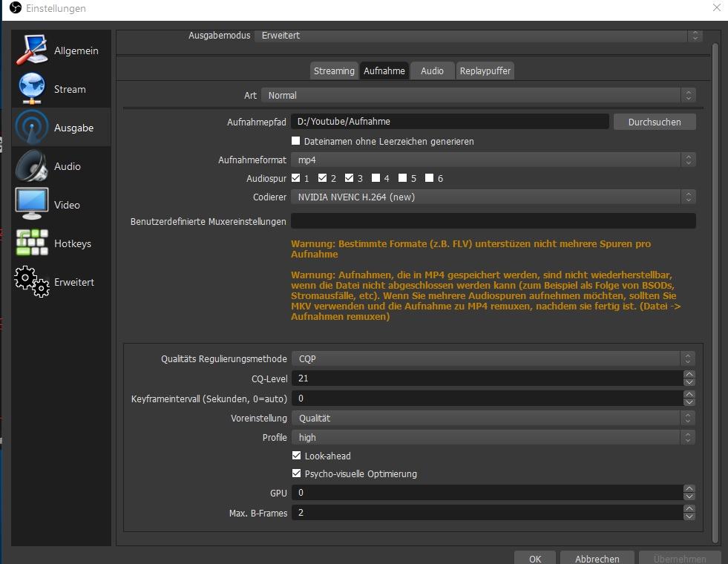Open the Allgemein settings icon
Screen dimensions: 728x564
click(x=32, y=49)
